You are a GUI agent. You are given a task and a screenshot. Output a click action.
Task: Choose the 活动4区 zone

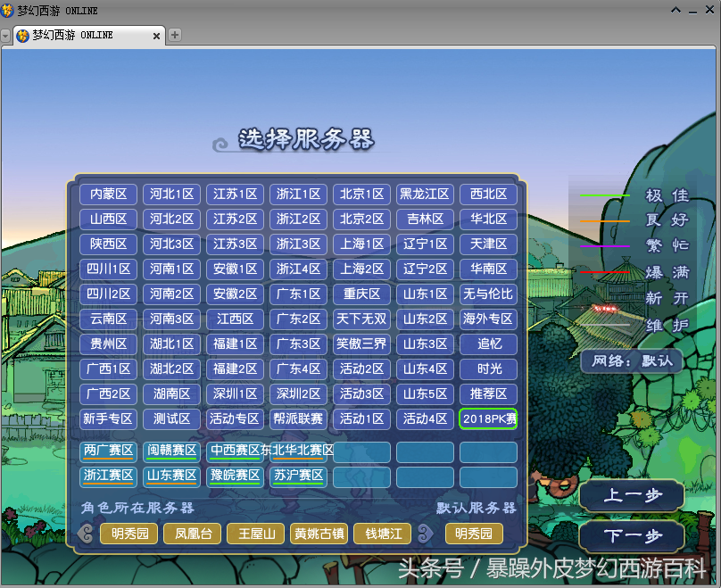coord(425,418)
